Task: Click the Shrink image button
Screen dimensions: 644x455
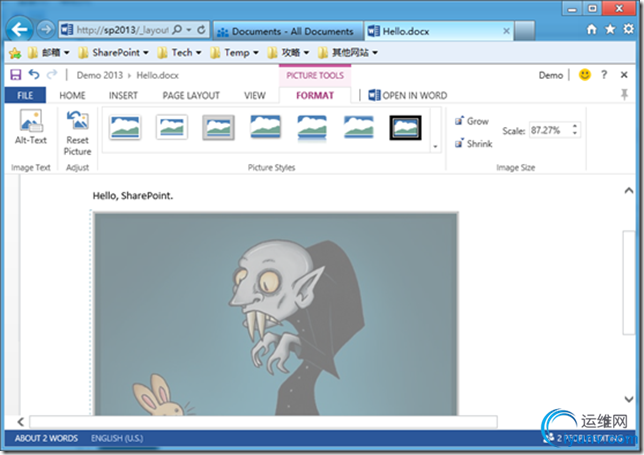Action: (474, 143)
